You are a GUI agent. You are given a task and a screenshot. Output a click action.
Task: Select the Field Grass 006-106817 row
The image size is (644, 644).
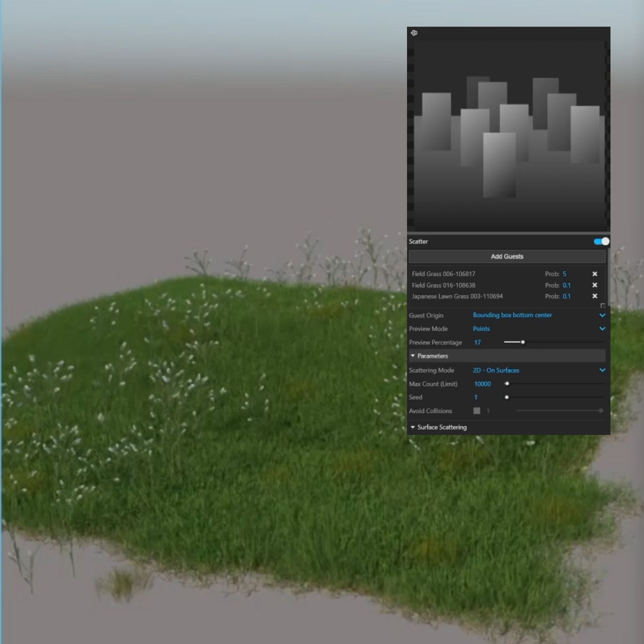pyautogui.click(x=507, y=274)
